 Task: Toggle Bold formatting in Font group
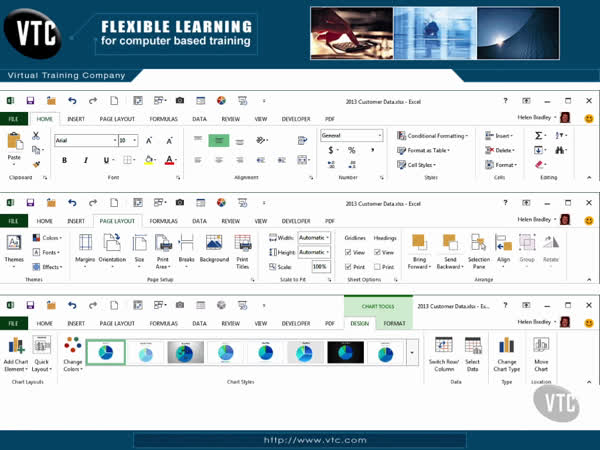(64, 160)
